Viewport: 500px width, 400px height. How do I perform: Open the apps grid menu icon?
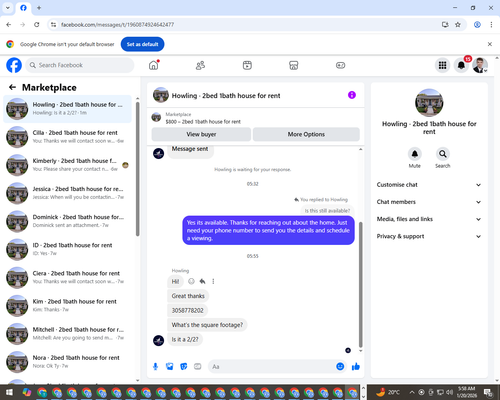(442, 65)
